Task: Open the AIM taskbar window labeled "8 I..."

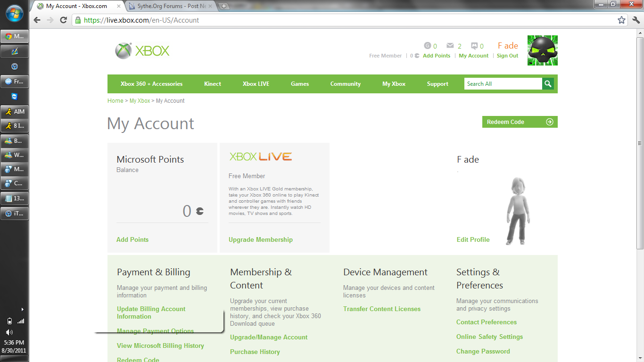Action: tap(14, 126)
